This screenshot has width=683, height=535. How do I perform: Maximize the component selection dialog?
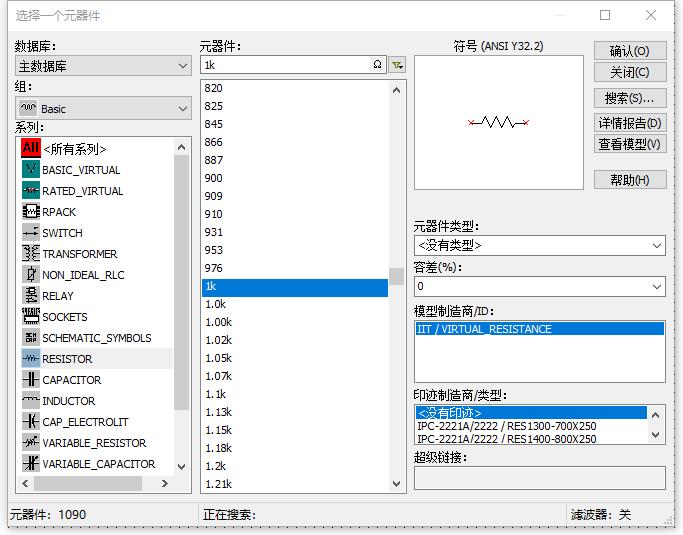605,15
